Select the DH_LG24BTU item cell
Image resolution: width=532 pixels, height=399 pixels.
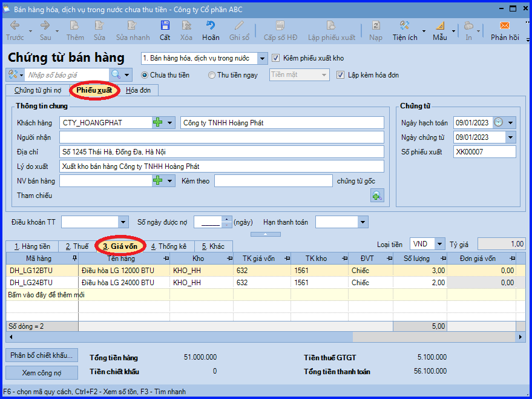(42, 283)
